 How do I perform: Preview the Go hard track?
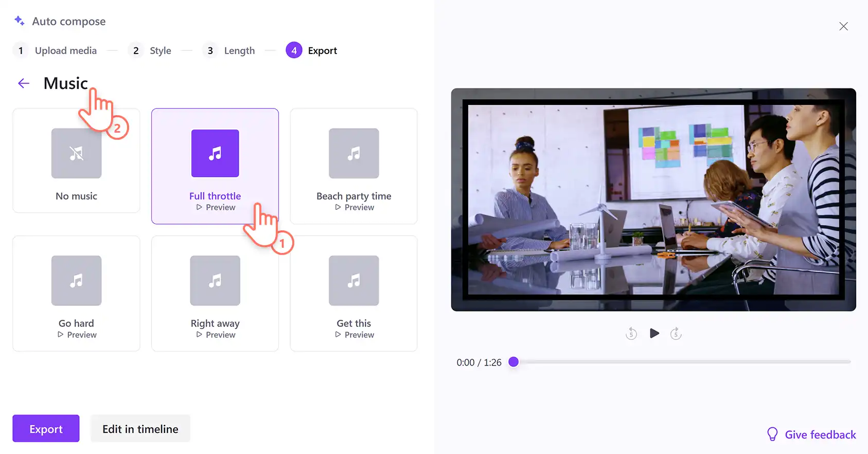(x=77, y=335)
